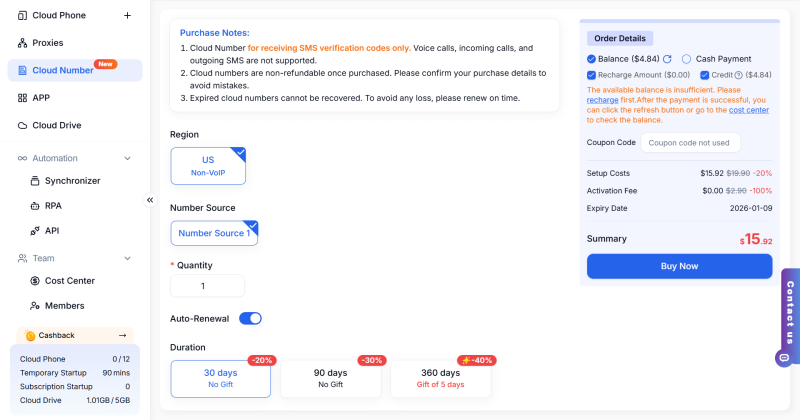The height and width of the screenshot is (420, 800).
Task: Uncheck the Recharge Amount checkbox
Action: [x=592, y=75]
